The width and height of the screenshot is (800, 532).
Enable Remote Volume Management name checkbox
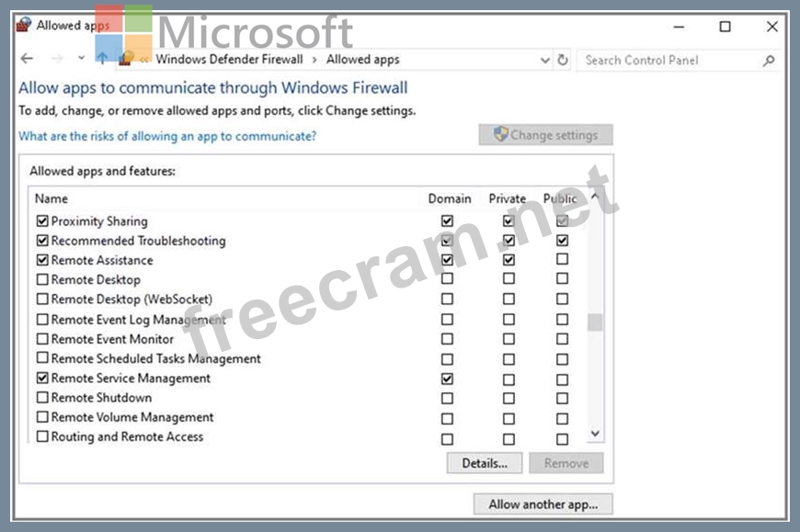point(42,417)
